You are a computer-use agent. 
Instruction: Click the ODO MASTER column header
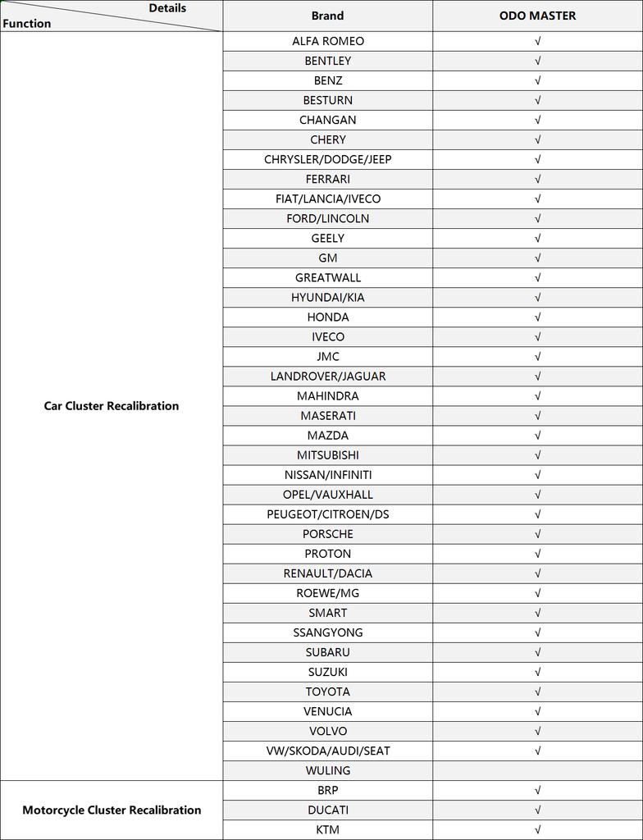point(538,16)
